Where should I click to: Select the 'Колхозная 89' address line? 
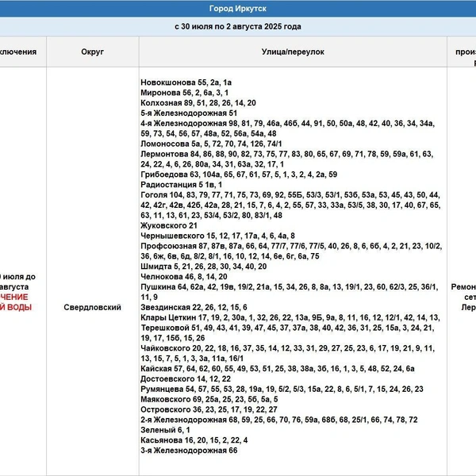198,103
